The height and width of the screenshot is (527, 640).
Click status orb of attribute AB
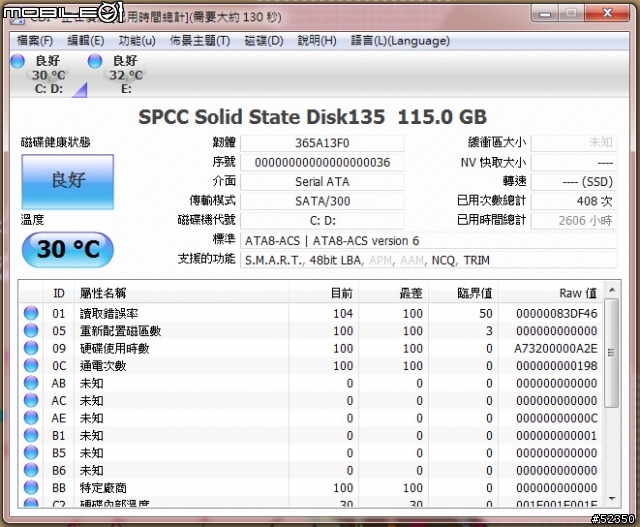[x=31, y=383]
